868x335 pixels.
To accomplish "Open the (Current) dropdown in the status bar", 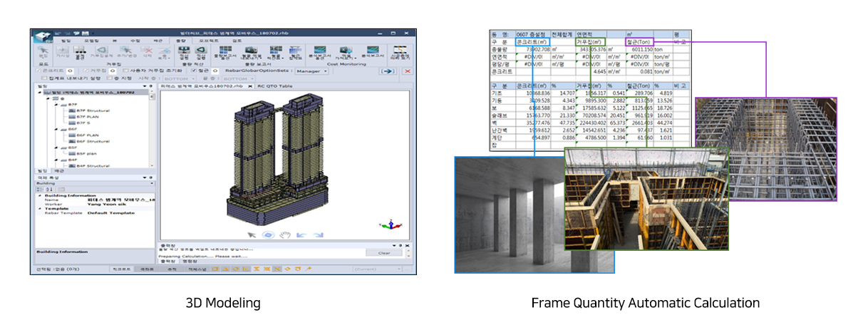I will coord(378,269).
